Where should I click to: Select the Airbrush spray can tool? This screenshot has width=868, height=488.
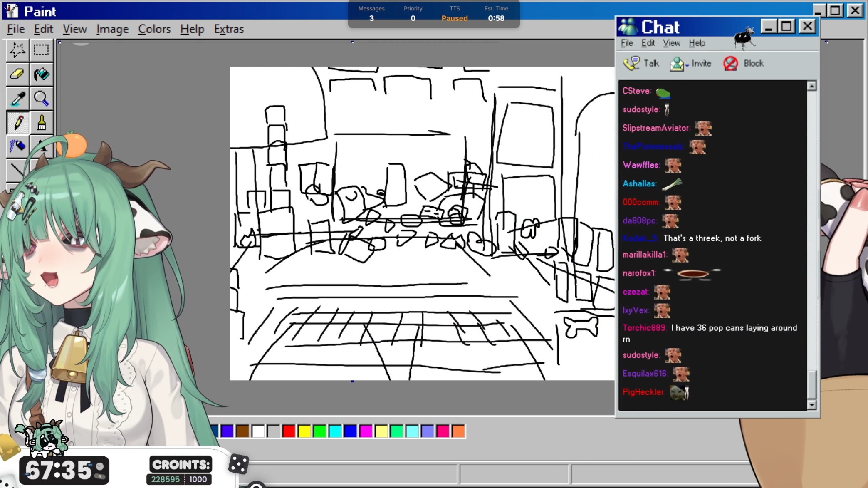pyautogui.click(x=17, y=146)
